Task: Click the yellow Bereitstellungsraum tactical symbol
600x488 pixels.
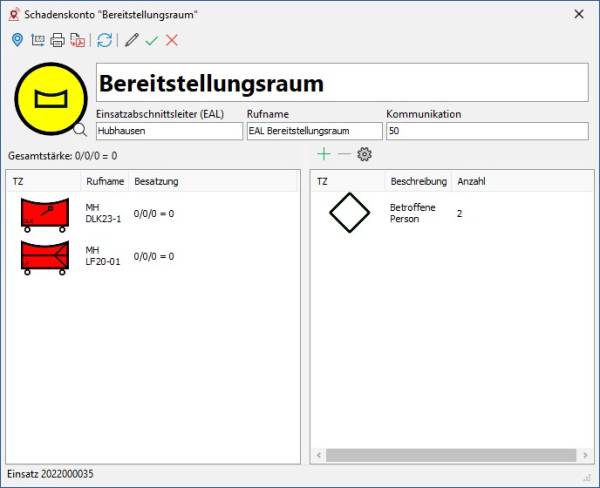Action: point(51,99)
